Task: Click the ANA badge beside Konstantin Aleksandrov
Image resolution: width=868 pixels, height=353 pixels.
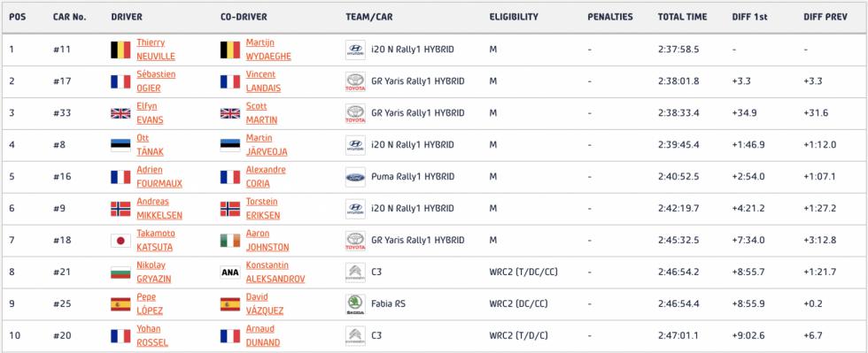Action: (230, 272)
